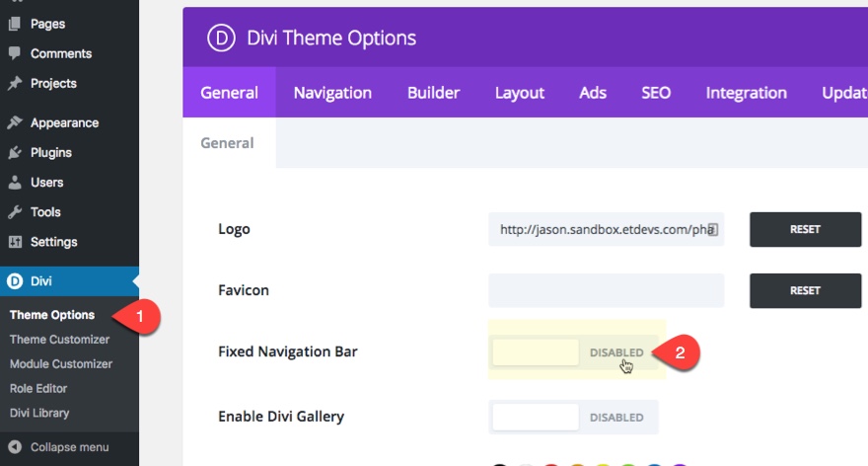
Task: Open the Theme Customizer link
Action: point(59,340)
